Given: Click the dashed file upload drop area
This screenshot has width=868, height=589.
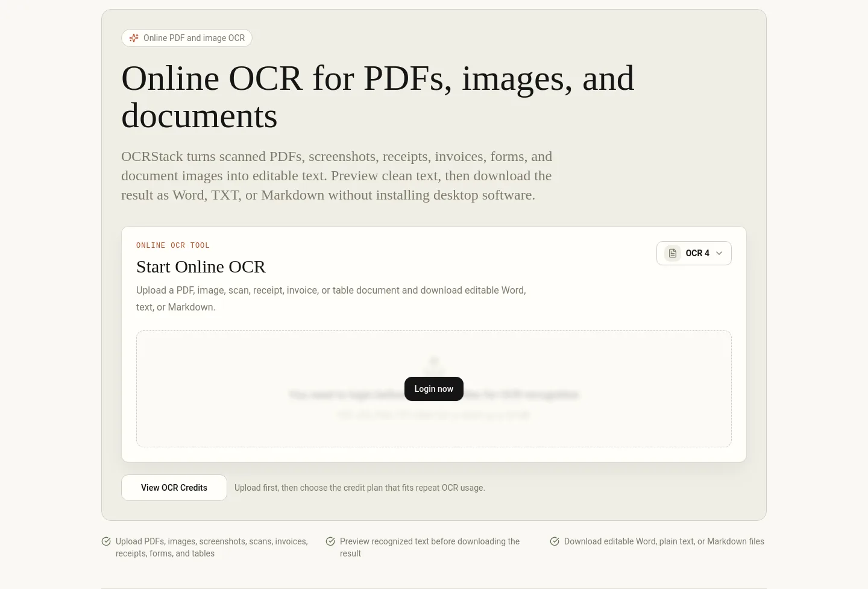Looking at the screenshot, I should tap(434, 389).
